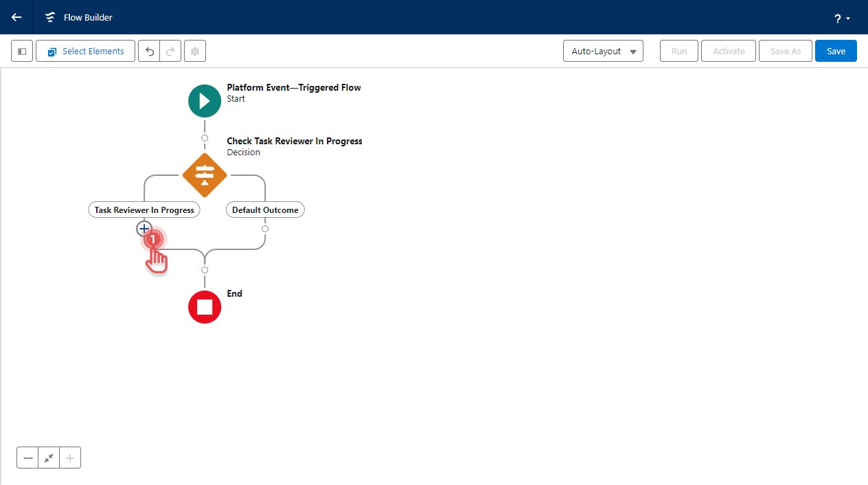Open the Check Task Reviewer In Progress decision diamond
Screen dimensions: 868x485
pos(204,174)
